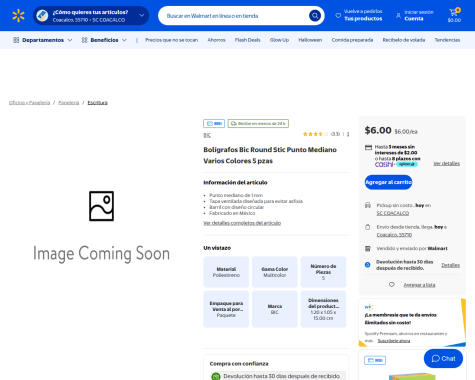
Task: Click the credit card months-without-interest icon
Action: point(368,147)
